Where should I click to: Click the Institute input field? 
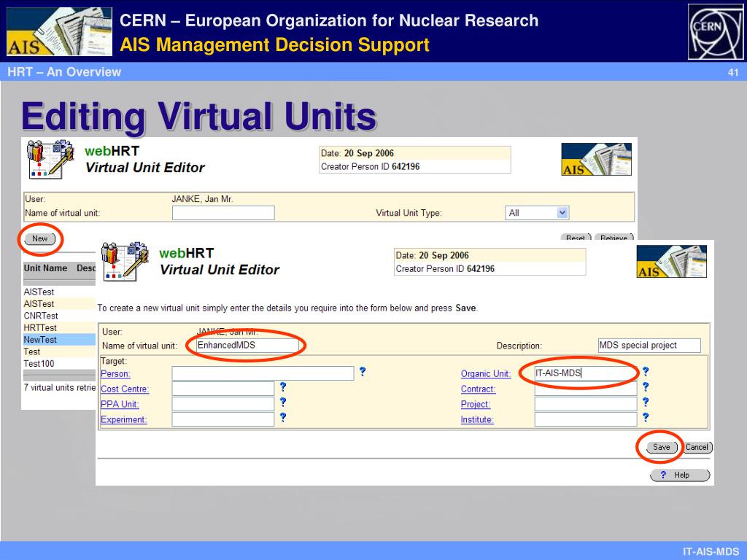(x=586, y=419)
